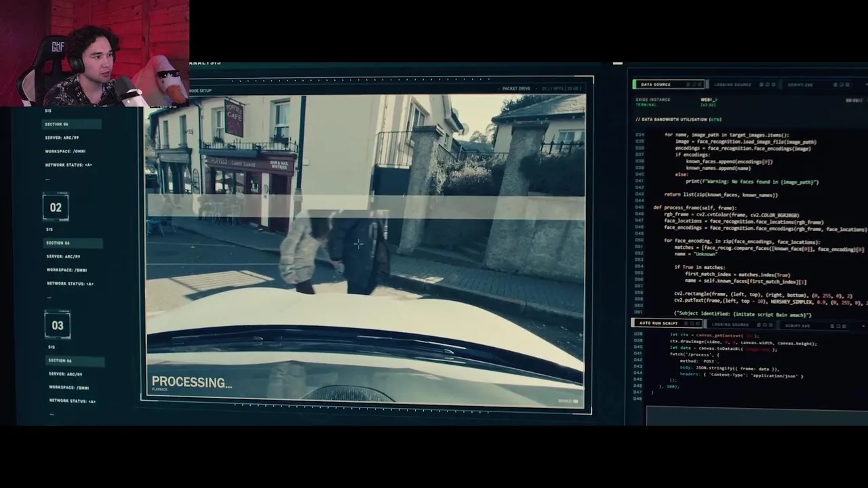868x488 pixels.
Task: Click the PACKET DRIVE label above video
Action: pos(516,88)
